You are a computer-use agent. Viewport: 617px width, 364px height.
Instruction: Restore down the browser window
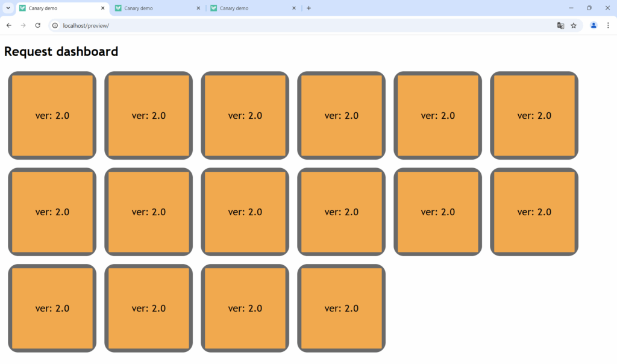(x=589, y=8)
